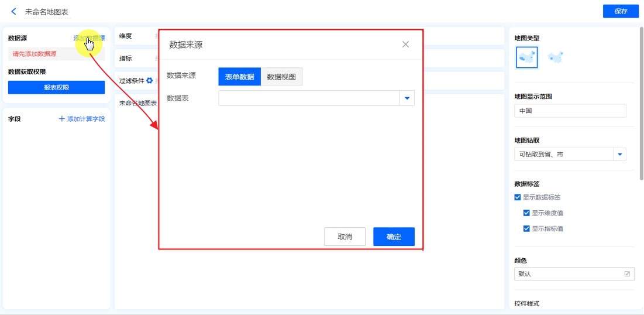This screenshot has width=644, height=315.
Task: Click the 保存 button
Action: click(621, 11)
